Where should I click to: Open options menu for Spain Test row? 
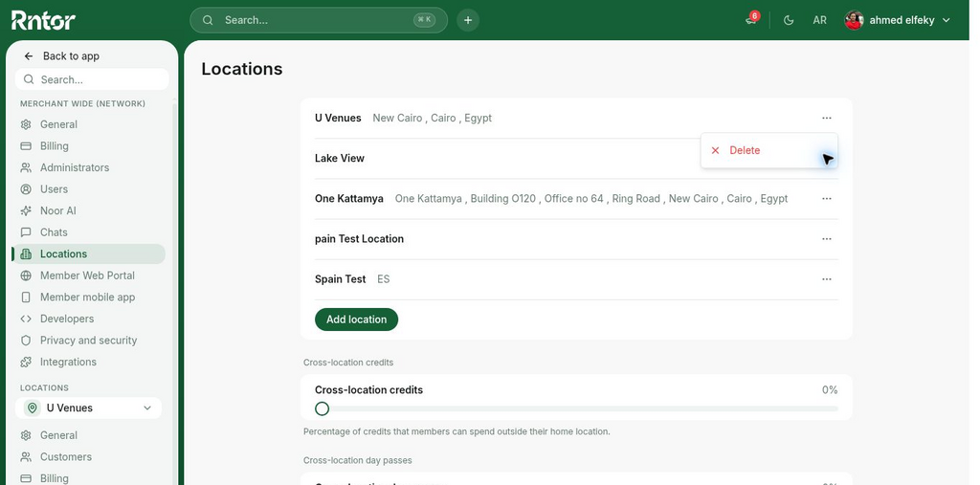point(827,278)
